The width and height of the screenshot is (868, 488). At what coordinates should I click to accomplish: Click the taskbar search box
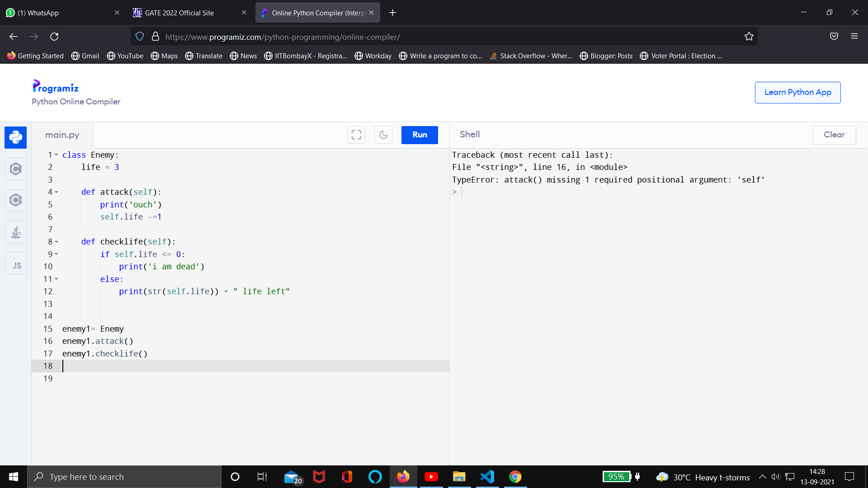124,477
